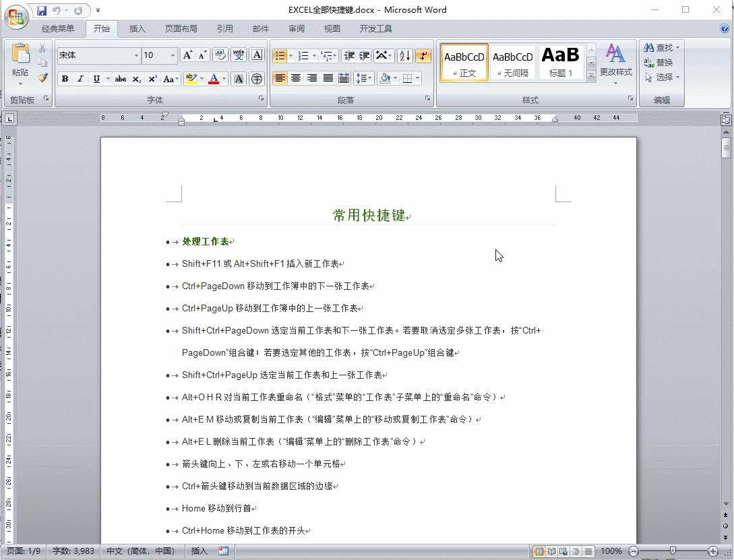Apply superscript formatting

click(x=152, y=79)
